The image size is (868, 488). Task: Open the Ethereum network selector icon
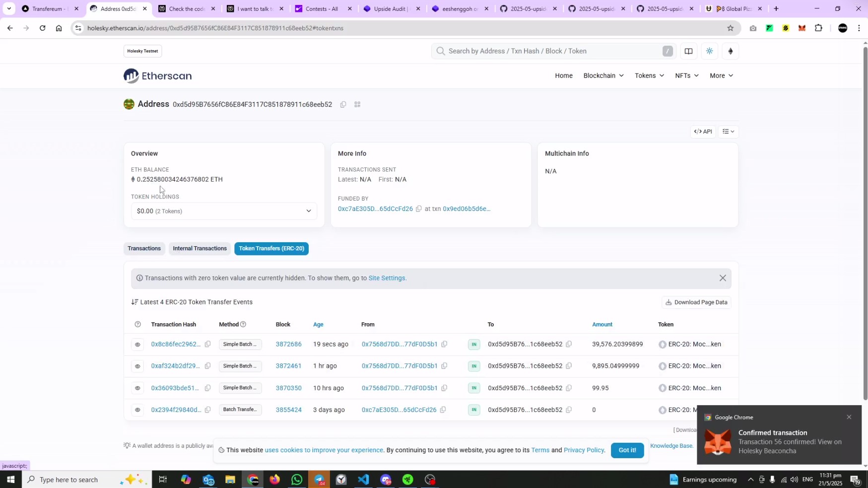pyautogui.click(x=731, y=51)
